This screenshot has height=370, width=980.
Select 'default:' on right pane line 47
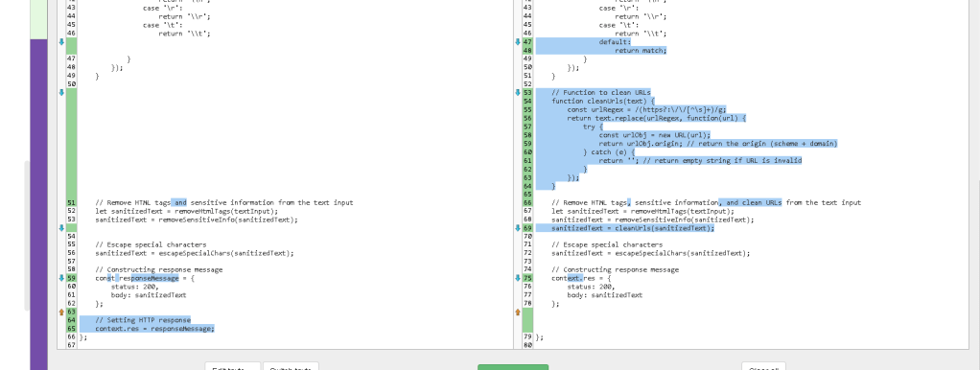point(615,42)
